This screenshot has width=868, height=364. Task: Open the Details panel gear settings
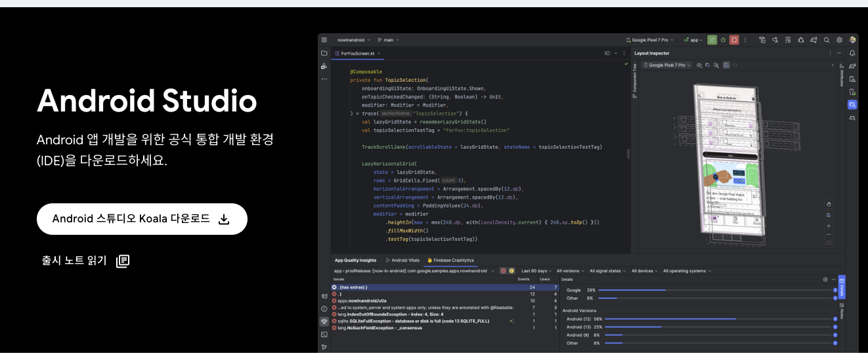coord(825,279)
